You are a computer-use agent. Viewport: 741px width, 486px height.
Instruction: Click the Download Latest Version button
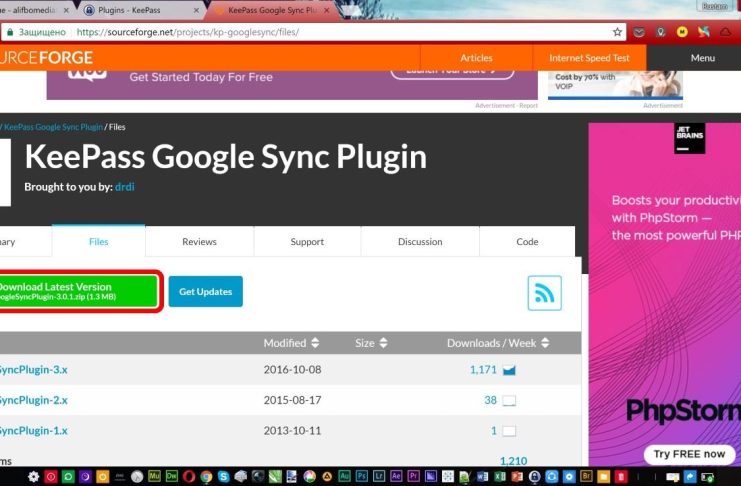pos(78,291)
